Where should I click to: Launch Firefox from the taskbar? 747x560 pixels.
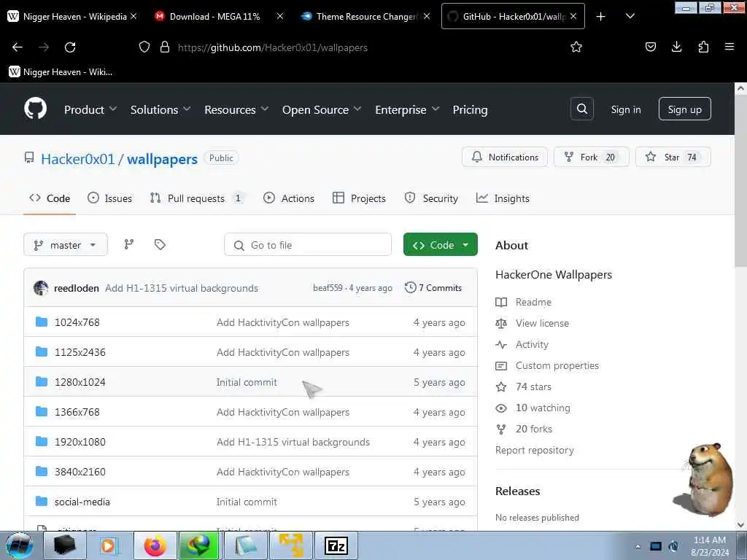click(x=155, y=545)
